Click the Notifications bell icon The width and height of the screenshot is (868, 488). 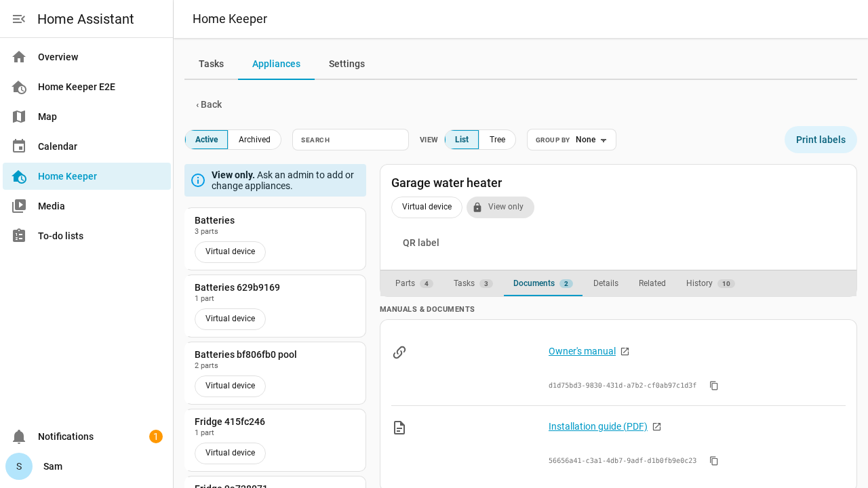(19, 436)
